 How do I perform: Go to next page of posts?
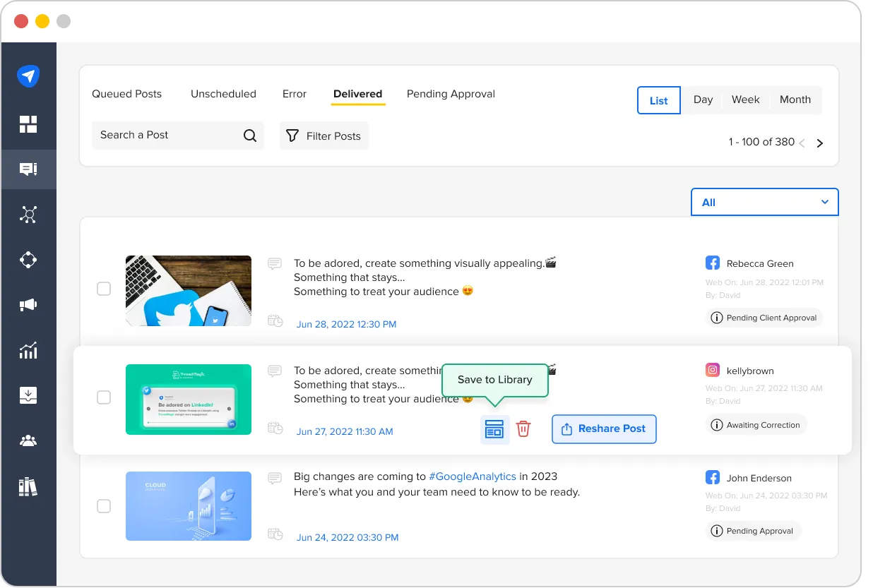pos(820,143)
